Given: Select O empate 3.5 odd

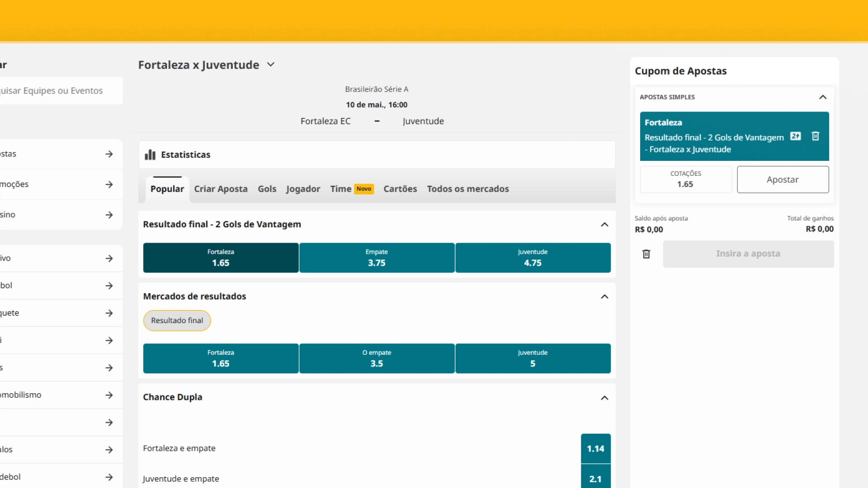Looking at the screenshot, I should coord(377,359).
